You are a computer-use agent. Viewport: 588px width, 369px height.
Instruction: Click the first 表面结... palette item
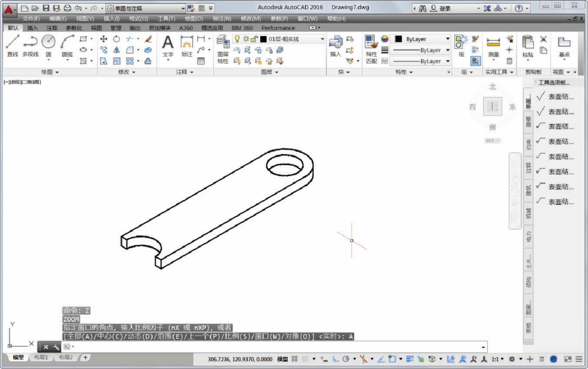tap(555, 97)
